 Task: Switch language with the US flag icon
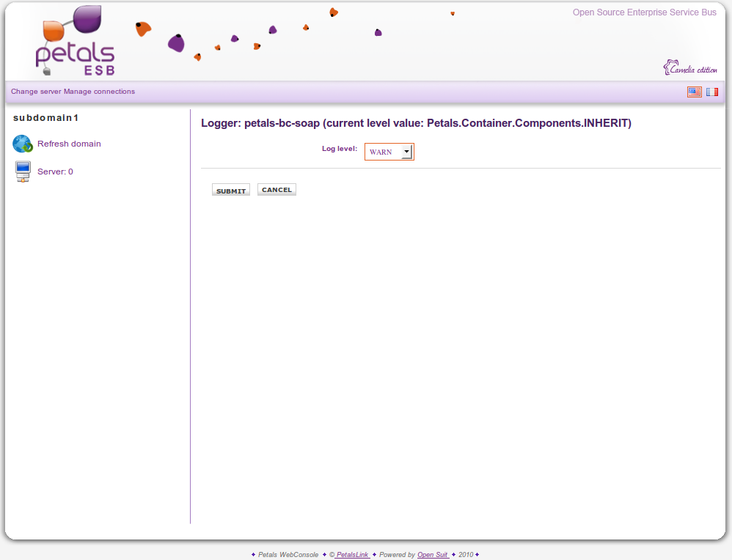click(694, 92)
